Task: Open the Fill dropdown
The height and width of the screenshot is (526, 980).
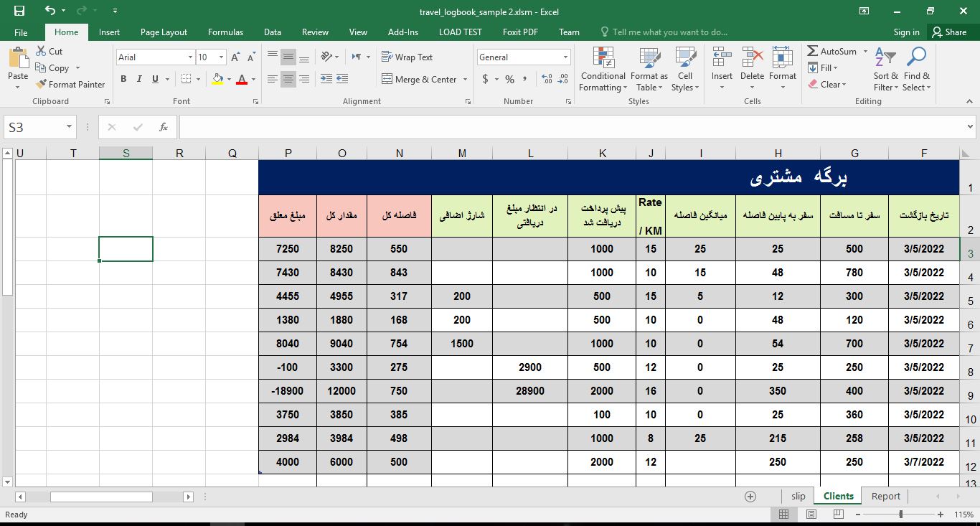Action: coord(824,68)
